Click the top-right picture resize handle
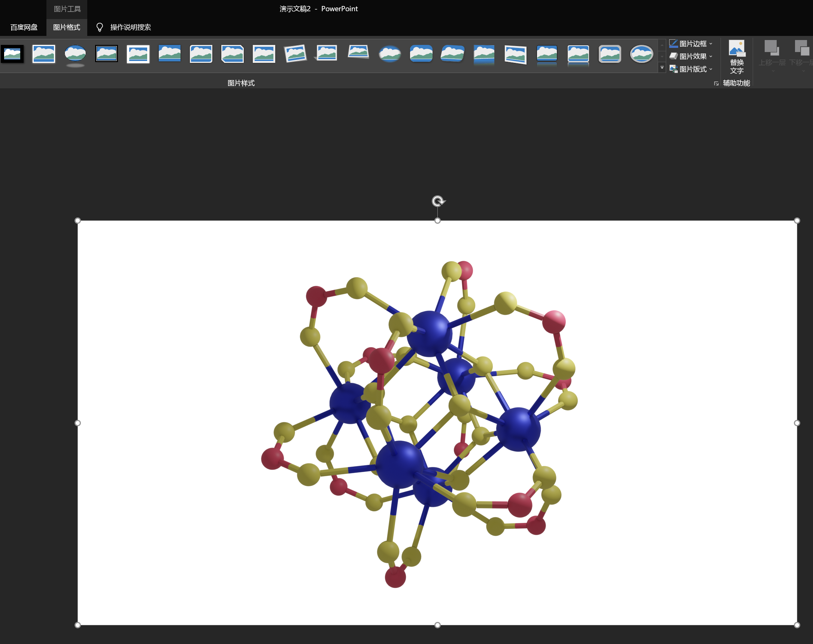 797,220
